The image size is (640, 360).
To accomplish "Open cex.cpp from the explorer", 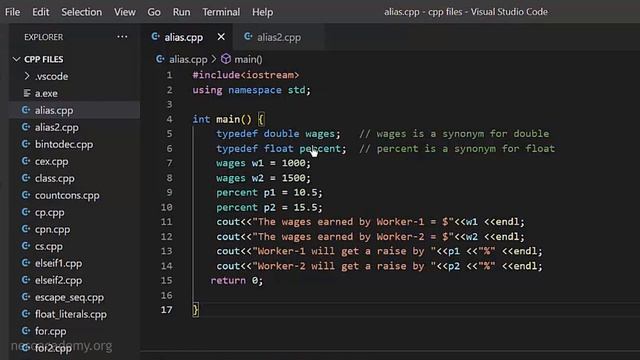I will coord(51,162).
